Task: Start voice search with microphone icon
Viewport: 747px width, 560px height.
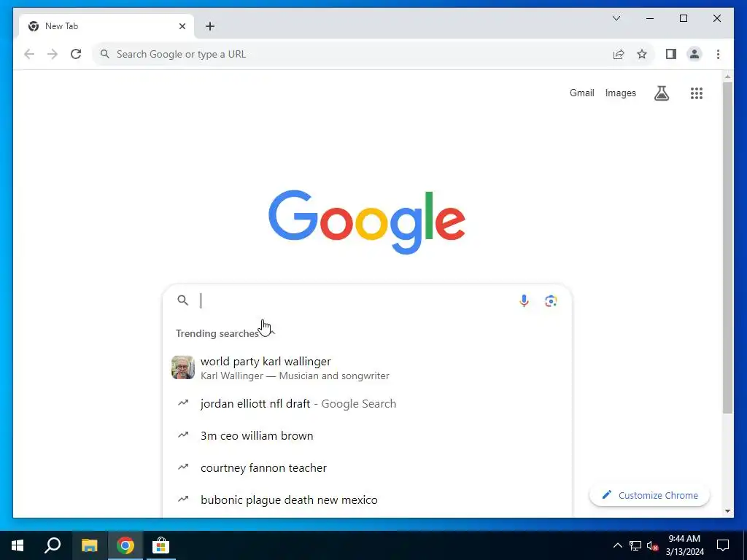Action: tap(524, 300)
